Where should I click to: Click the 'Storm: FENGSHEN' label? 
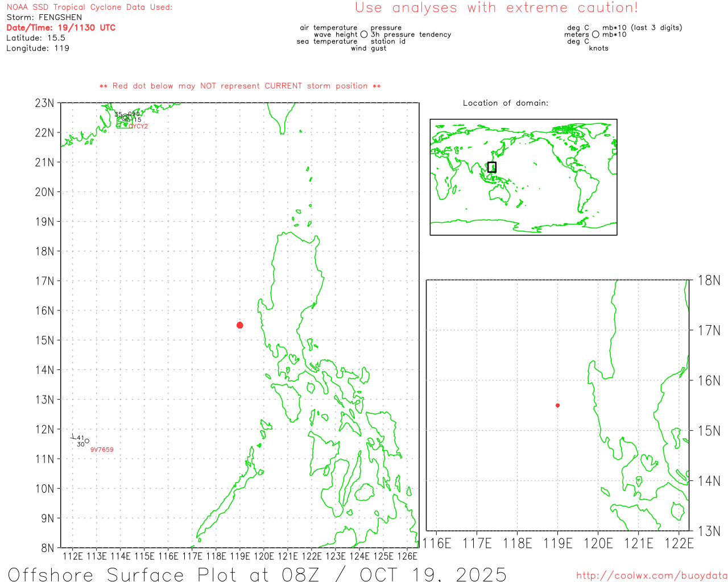pos(44,18)
